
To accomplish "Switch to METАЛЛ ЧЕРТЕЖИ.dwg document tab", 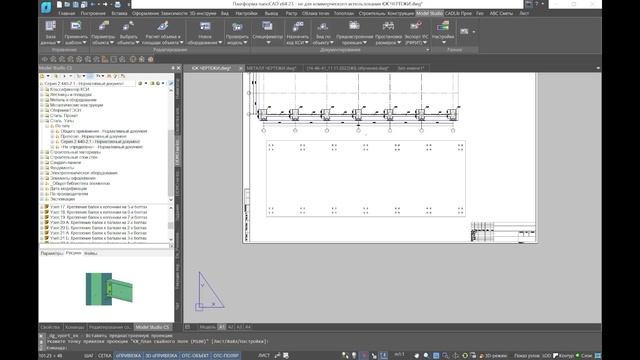I will point(271,68).
